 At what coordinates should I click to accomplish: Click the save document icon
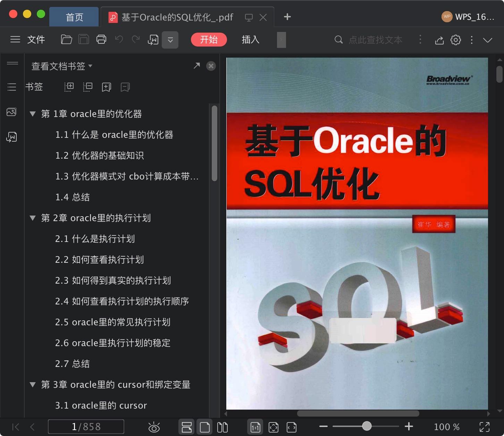pyautogui.click(x=84, y=40)
